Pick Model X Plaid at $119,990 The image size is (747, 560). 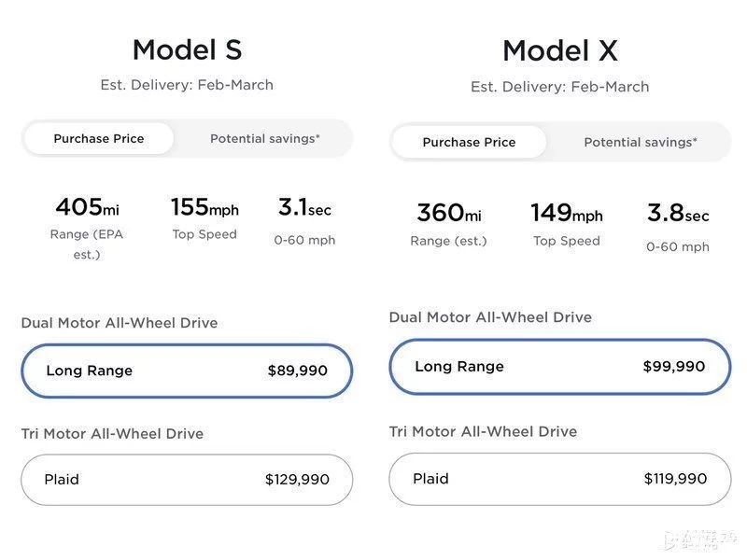point(559,479)
